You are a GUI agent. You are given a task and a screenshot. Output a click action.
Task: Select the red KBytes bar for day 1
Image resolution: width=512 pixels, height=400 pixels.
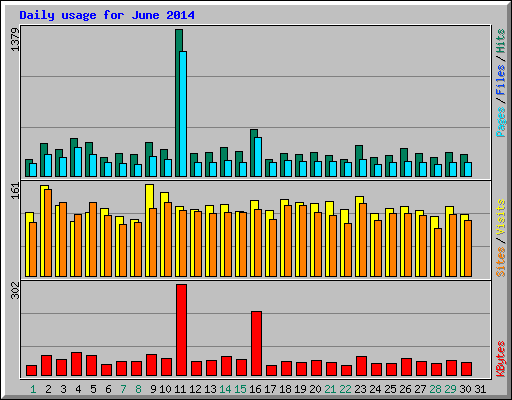31,370
